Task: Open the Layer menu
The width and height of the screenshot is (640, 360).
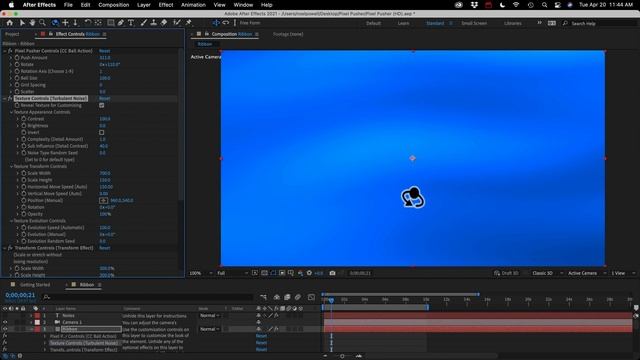Action: click(x=144, y=5)
